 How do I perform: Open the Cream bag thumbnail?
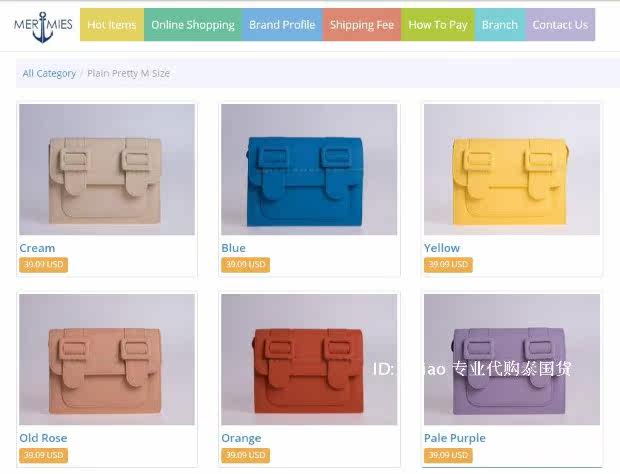point(107,170)
